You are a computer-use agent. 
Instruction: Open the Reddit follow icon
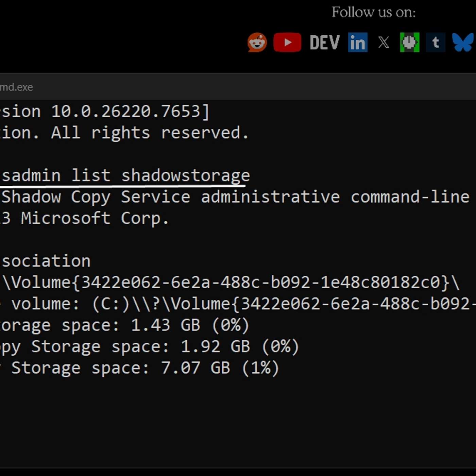pos(257,42)
